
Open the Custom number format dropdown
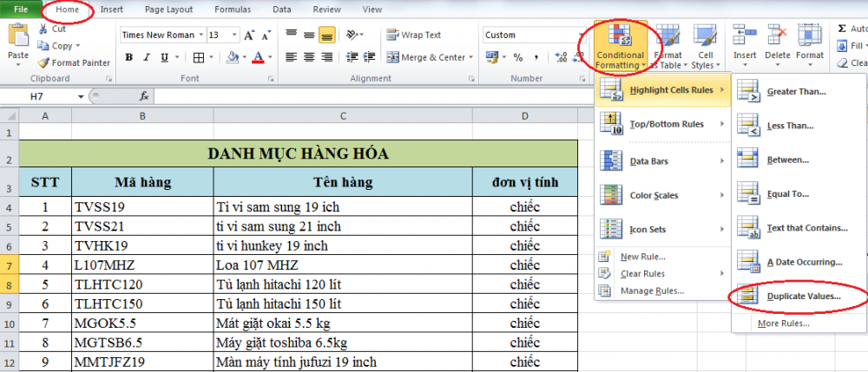pyautogui.click(x=581, y=35)
